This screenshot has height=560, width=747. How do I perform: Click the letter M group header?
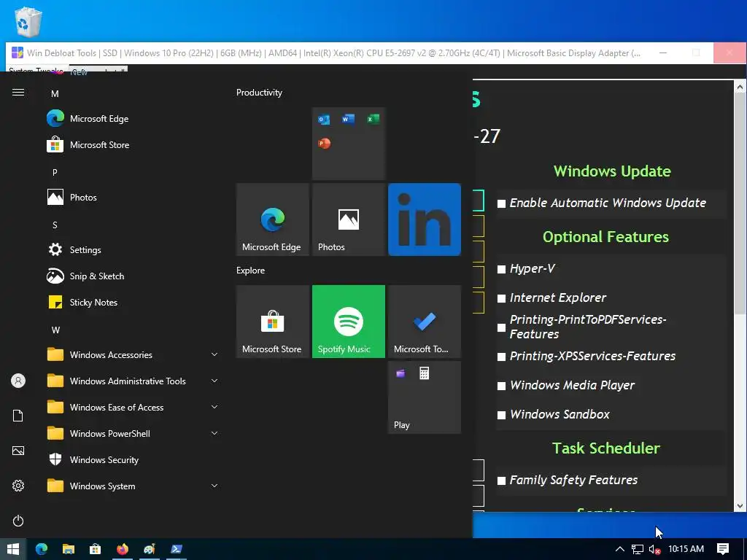tap(55, 94)
